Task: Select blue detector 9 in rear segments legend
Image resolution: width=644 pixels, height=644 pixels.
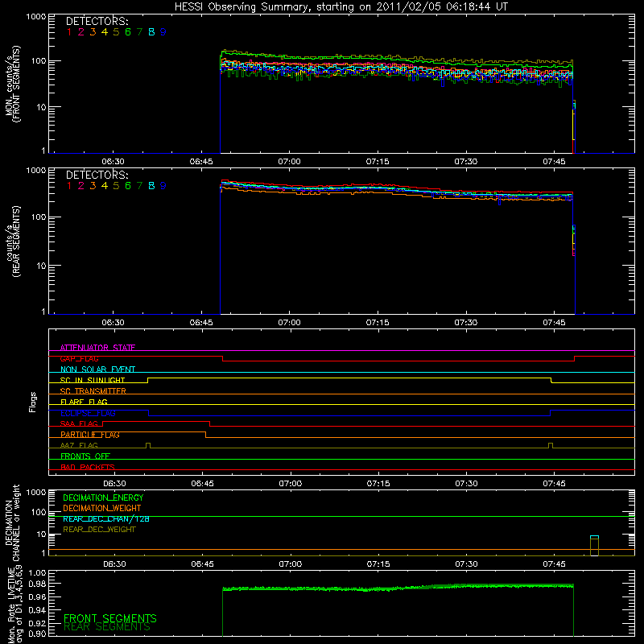Action: click(x=163, y=186)
